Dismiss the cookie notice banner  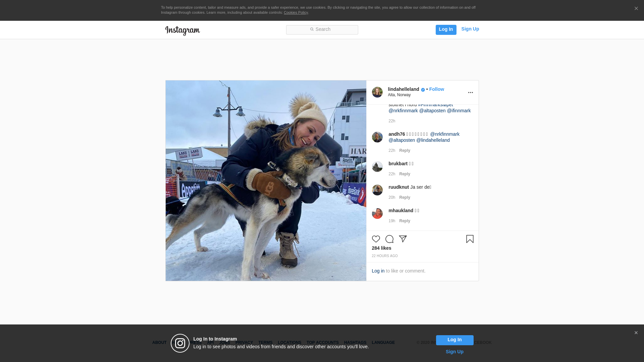[x=636, y=9]
